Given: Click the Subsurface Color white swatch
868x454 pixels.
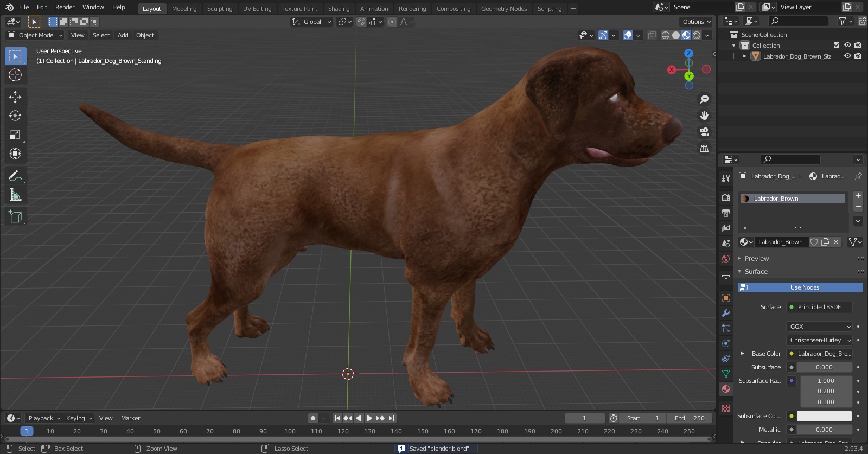Looking at the screenshot, I should [x=824, y=416].
